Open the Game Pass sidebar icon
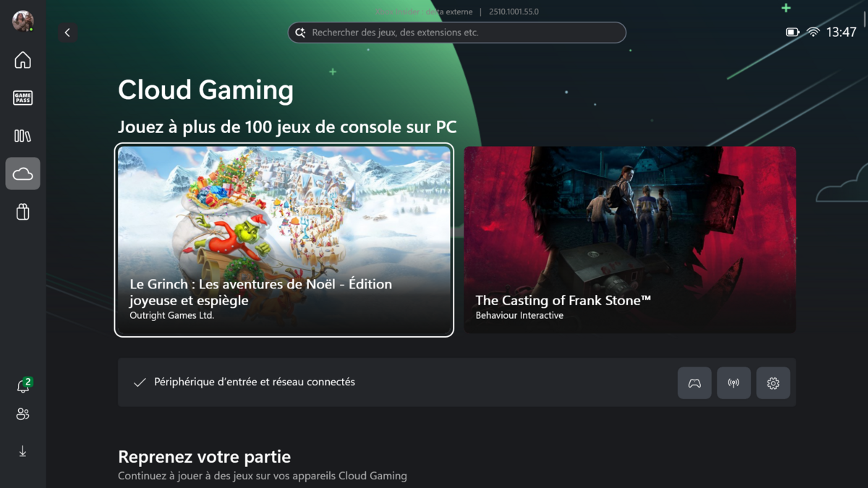 coord(22,98)
